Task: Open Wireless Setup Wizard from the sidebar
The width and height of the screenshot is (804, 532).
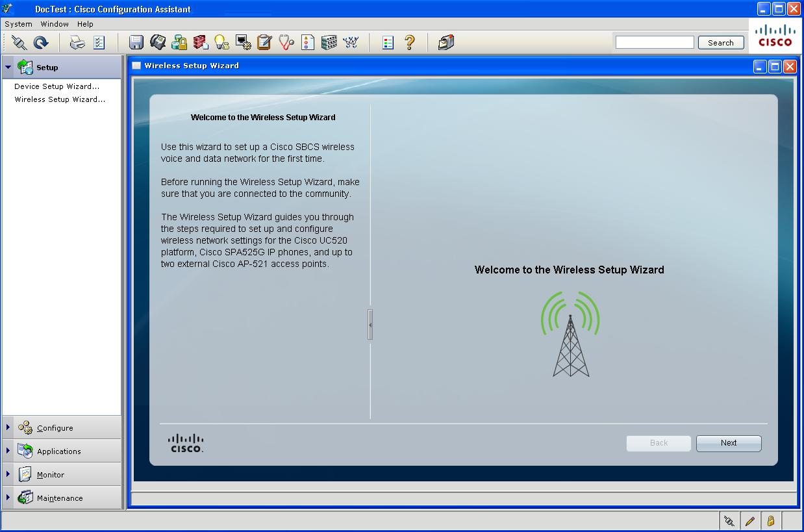Action: click(60, 100)
